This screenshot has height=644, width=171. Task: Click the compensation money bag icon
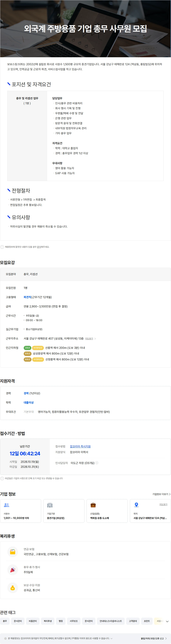coord(13,588)
